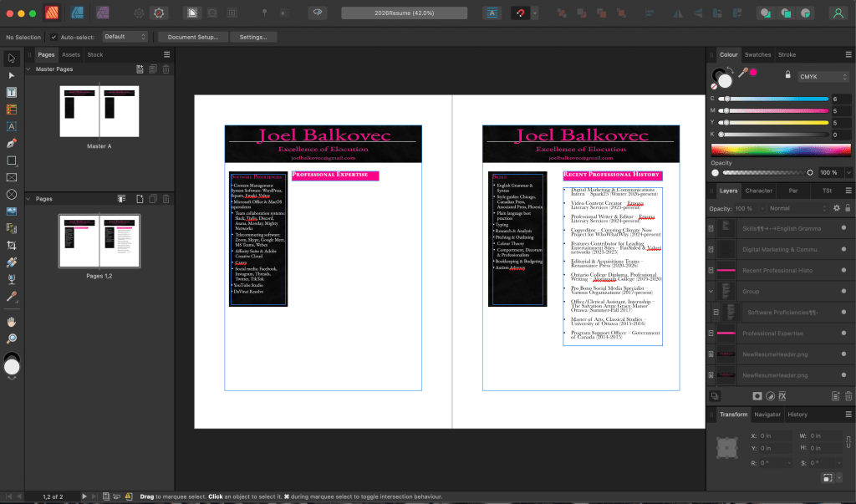Select the Colour Picker tool

(x=11, y=296)
